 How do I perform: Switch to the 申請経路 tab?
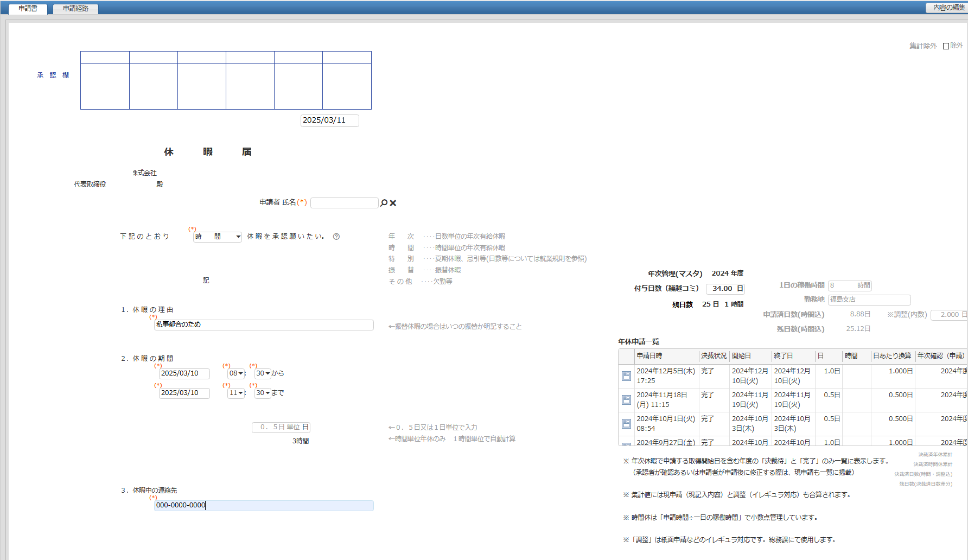(75, 9)
